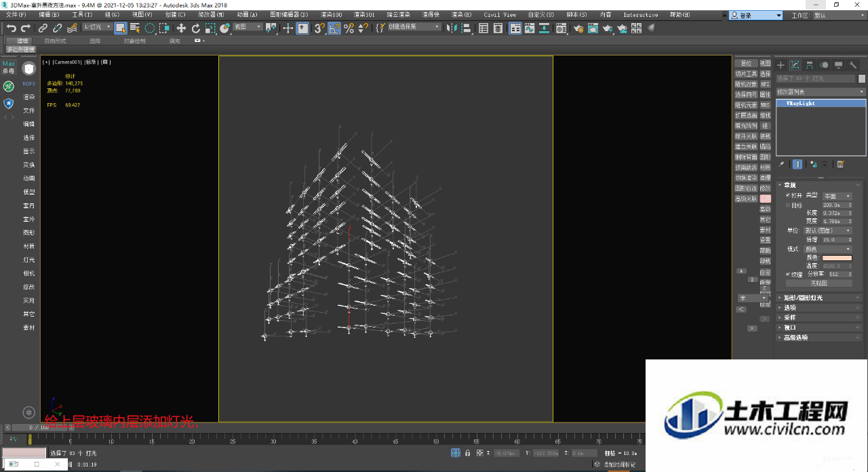The image size is (868, 472).
Task: Toggle the Texture checkbox
Action: coord(788,275)
